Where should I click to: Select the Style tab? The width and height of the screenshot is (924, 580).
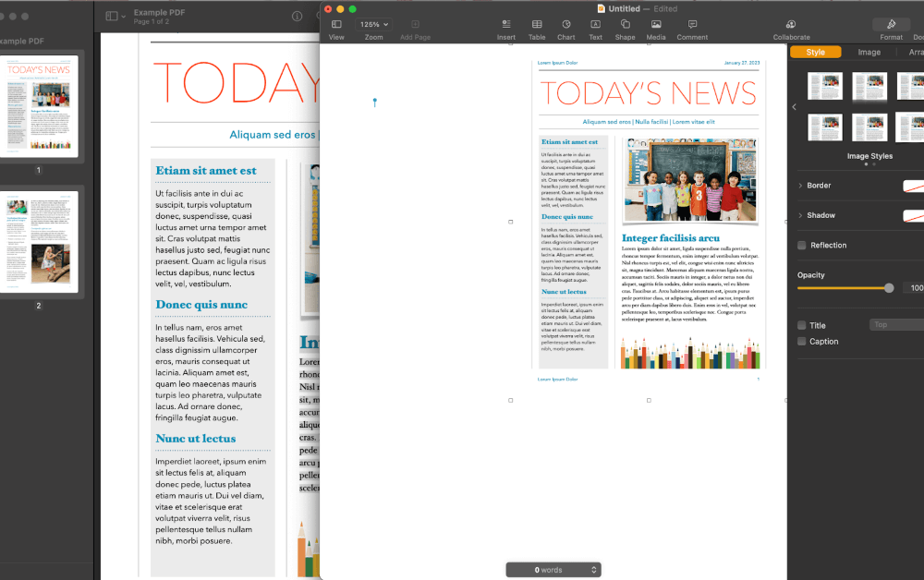[x=816, y=53]
